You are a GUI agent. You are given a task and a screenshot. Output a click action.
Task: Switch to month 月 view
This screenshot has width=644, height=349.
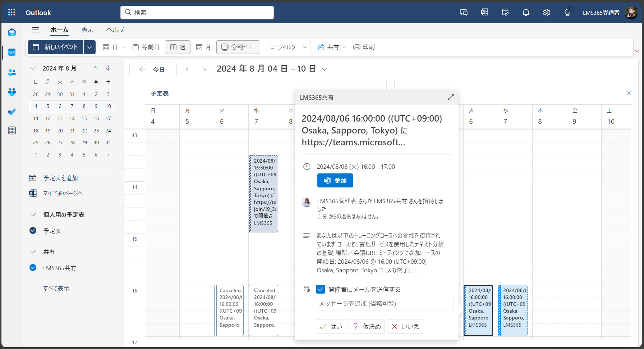[x=203, y=47]
